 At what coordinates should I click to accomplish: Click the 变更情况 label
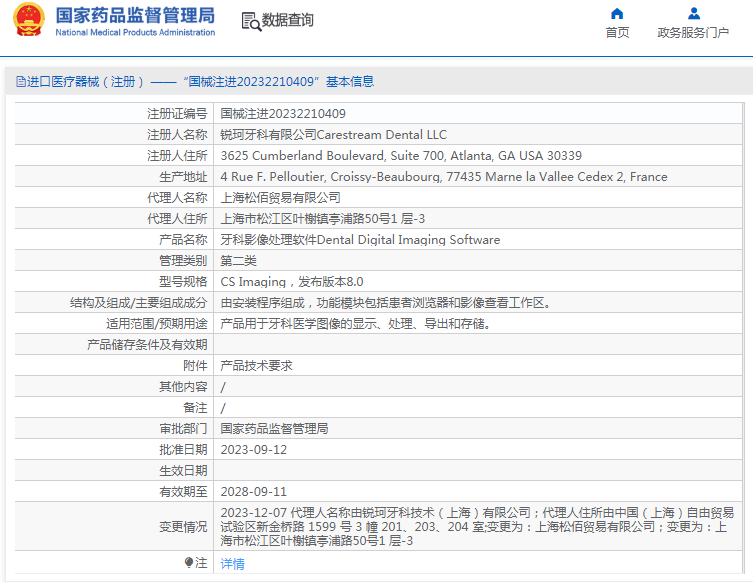183,527
